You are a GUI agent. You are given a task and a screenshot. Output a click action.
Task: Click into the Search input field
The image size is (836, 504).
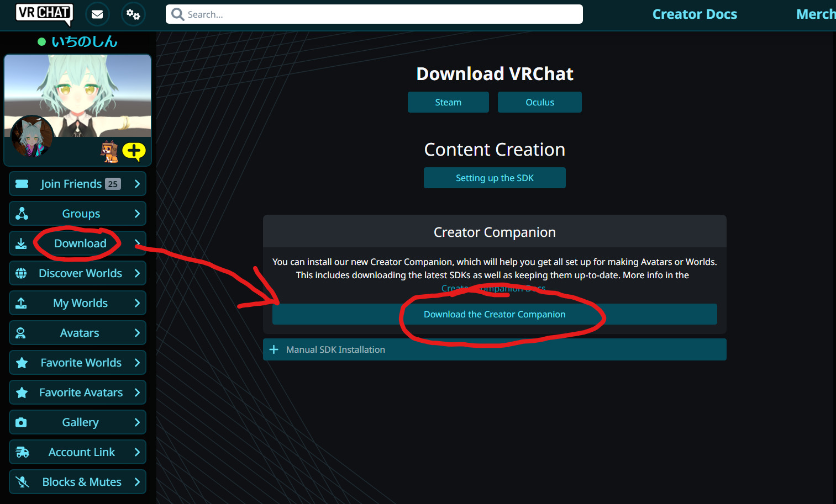(381, 14)
